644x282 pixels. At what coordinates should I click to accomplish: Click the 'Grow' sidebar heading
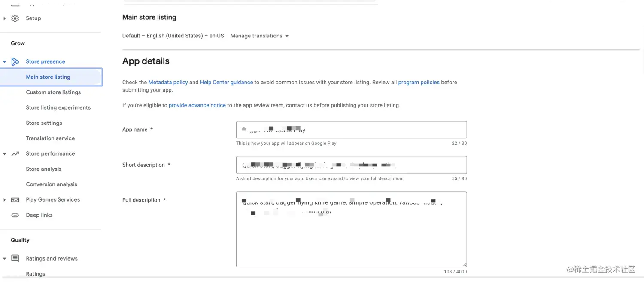coord(18,43)
